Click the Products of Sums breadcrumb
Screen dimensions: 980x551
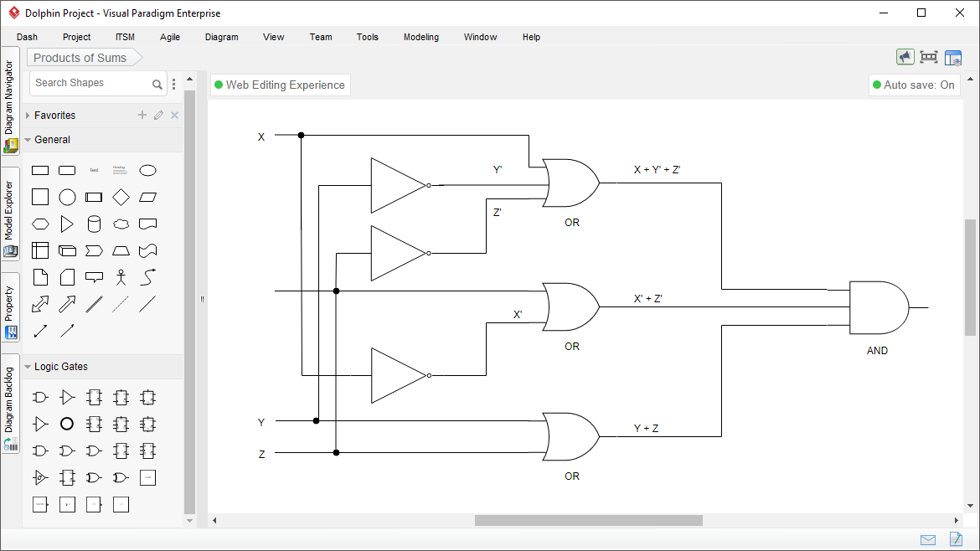coord(79,57)
